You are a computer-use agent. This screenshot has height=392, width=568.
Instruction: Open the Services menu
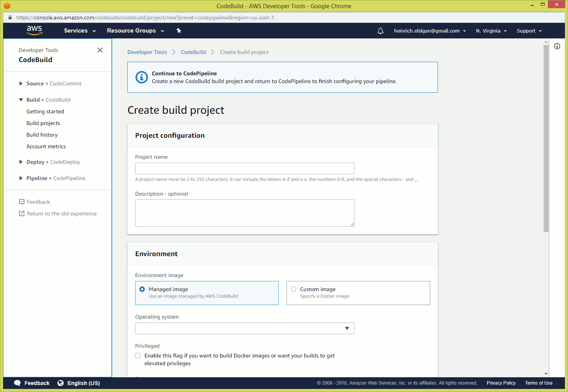tap(80, 31)
